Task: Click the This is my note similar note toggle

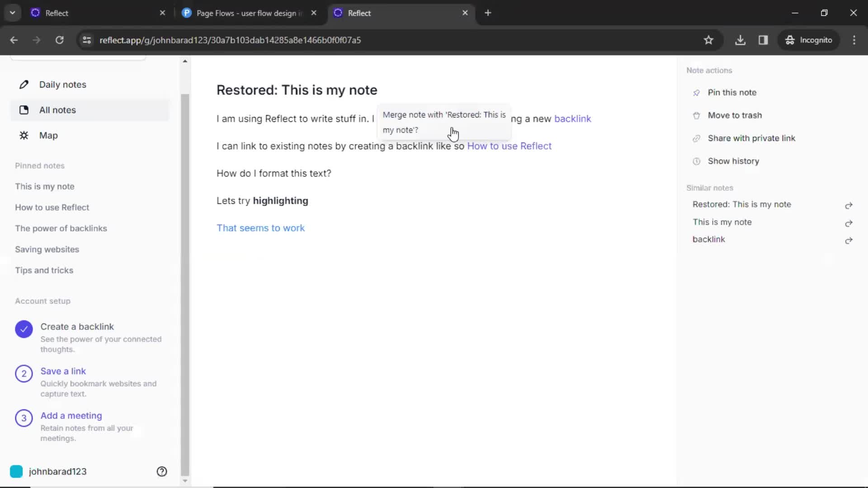Action: [848, 222]
